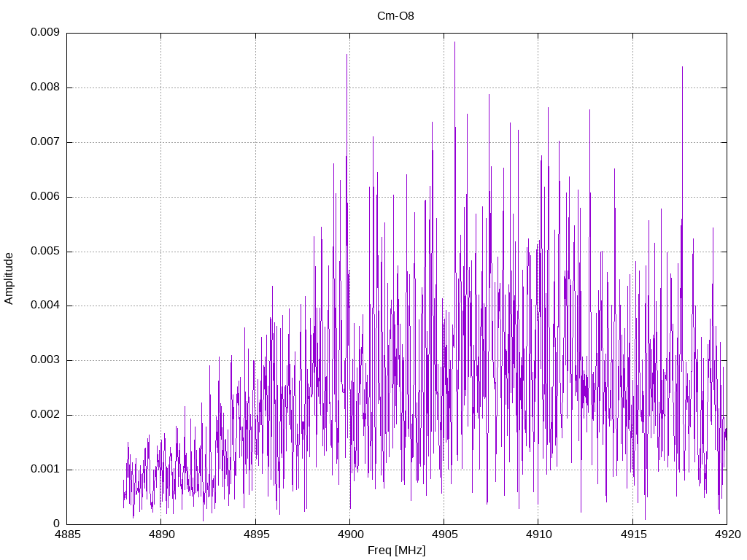Click the 0.008 y-axis tick label
Image resolution: width=747 pixels, height=560 pixels.
(x=45, y=87)
